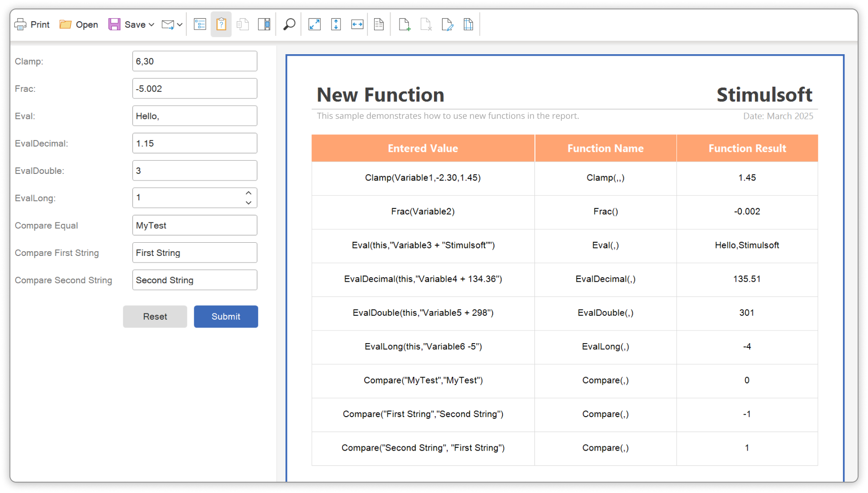
Task: Click the Compare("MyTest","MyTest") cell
Action: tap(423, 381)
